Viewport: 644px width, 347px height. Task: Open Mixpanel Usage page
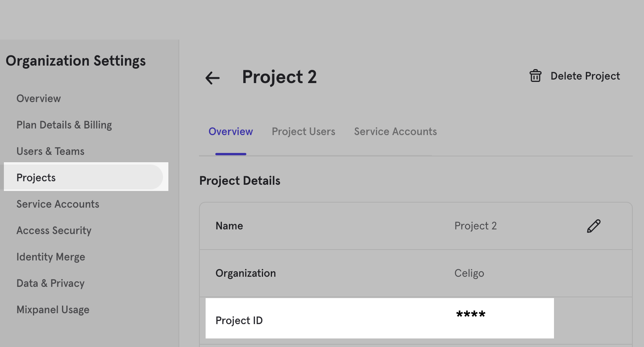click(53, 310)
